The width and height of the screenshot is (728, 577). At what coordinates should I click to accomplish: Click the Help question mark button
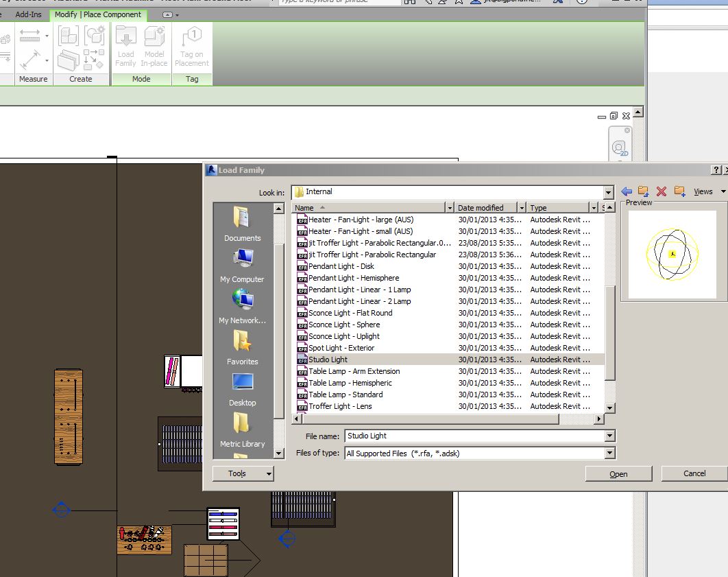point(716,170)
